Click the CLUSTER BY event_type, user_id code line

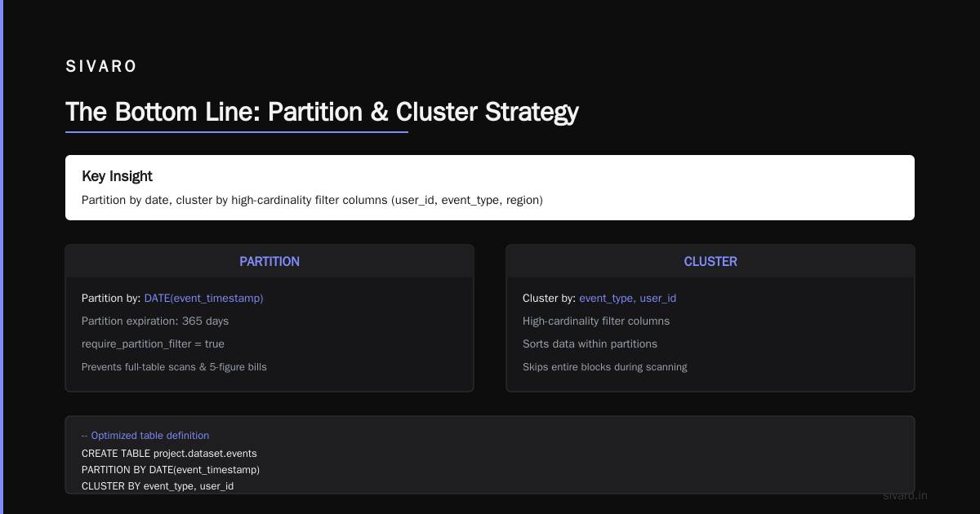point(158,486)
